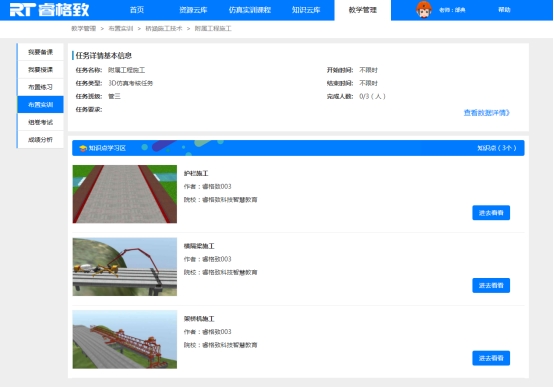Open 仿真实训课程 in the top navigation

coord(249,10)
